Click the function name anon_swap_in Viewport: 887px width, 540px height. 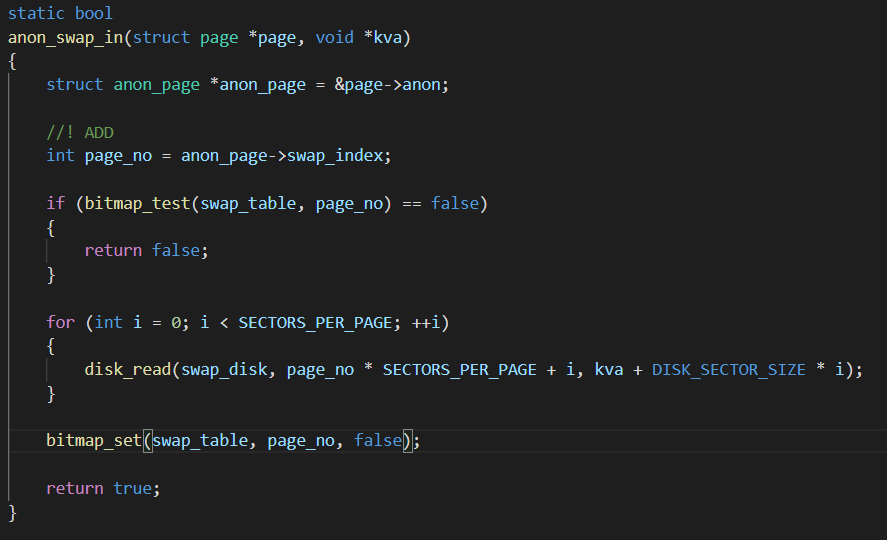66,38
